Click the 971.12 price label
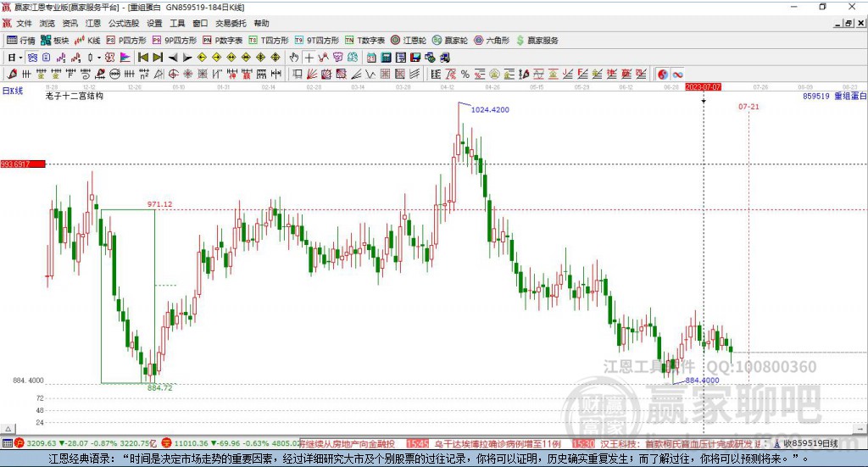The height and width of the screenshot is (467, 868). 159,204
